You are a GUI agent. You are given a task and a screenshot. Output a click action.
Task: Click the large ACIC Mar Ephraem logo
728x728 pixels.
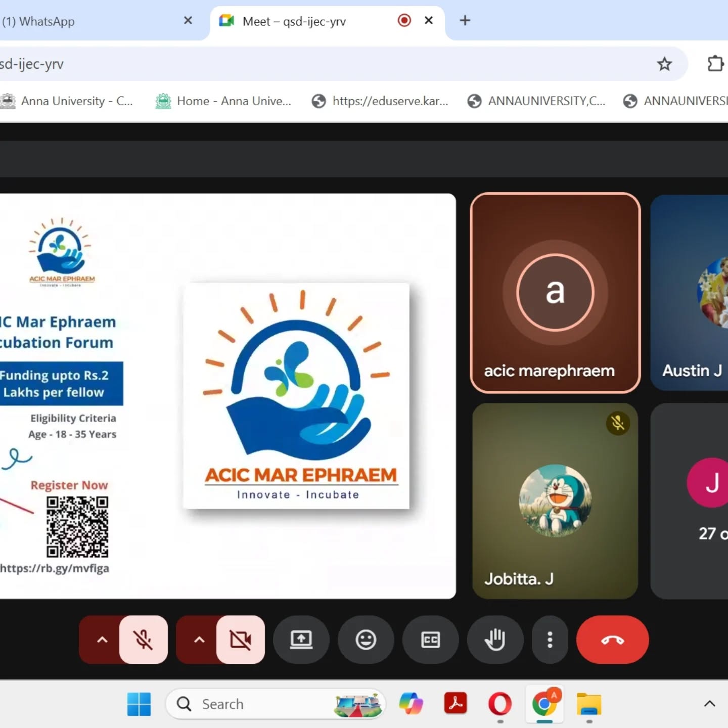296,396
